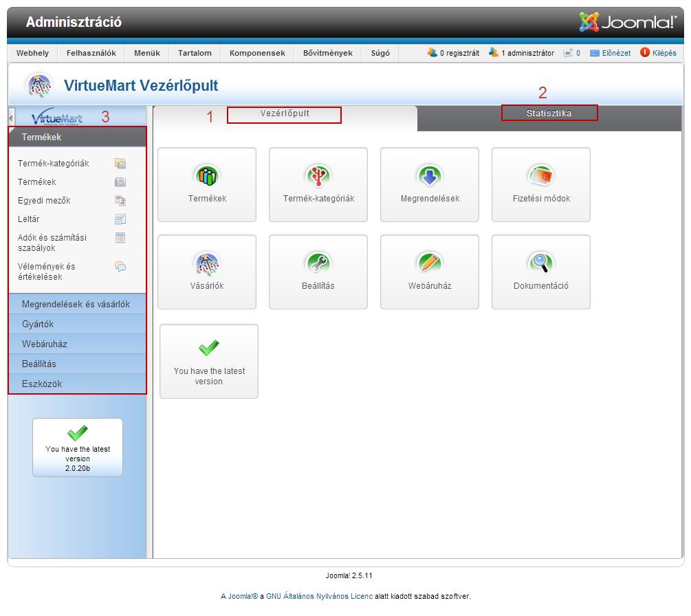
Task: Click the Előnézet link
Action: [617, 53]
